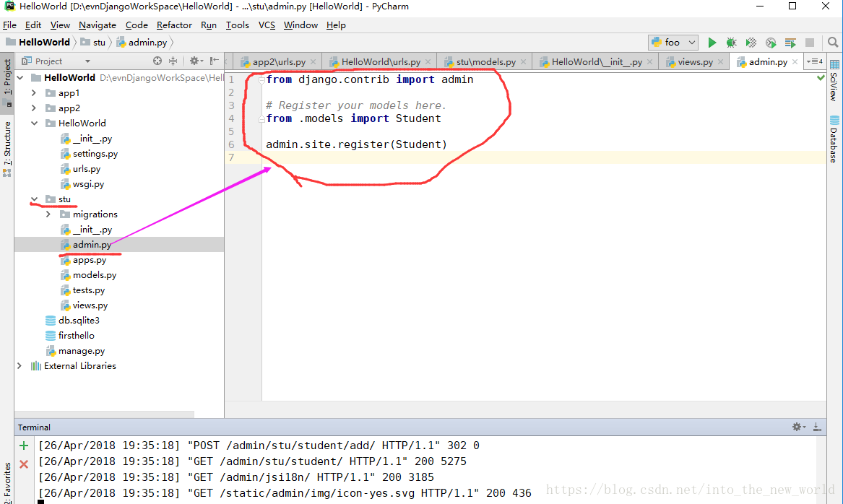Open the Refactor menu
Image resolution: width=843 pixels, height=504 pixels.
(x=174, y=25)
